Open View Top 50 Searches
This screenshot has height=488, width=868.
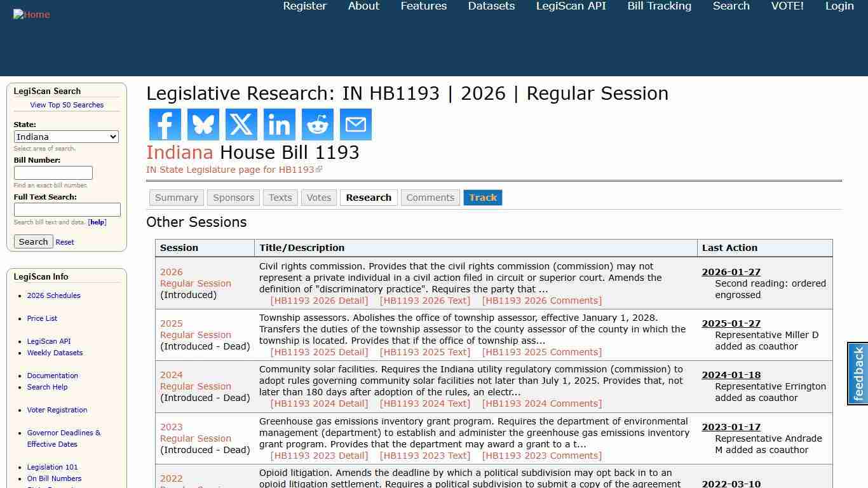(67, 105)
